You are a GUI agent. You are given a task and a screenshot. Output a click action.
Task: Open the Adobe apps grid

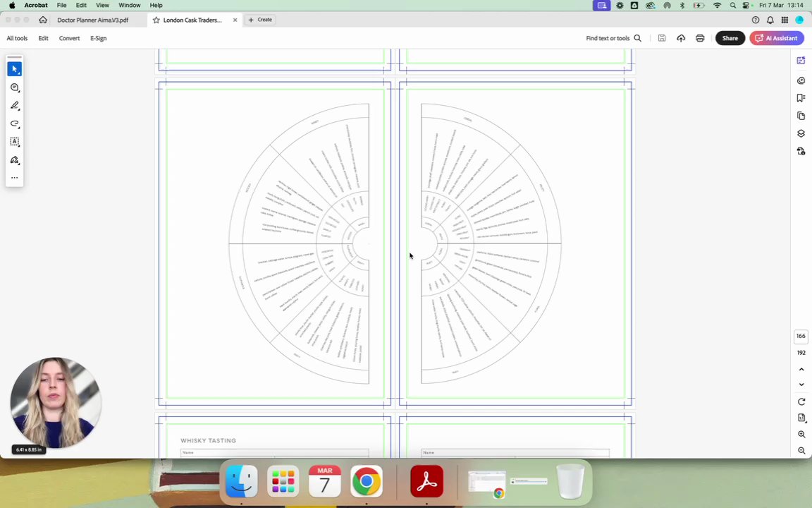pos(785,20)
